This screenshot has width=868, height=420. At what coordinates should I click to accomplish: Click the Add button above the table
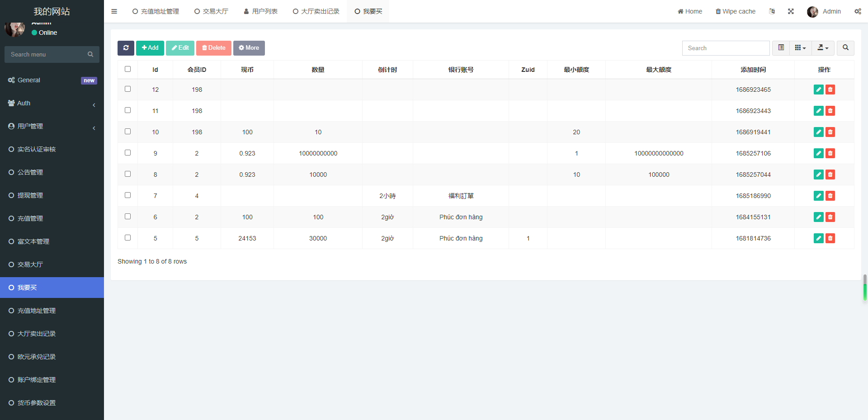tap(150, 48)
